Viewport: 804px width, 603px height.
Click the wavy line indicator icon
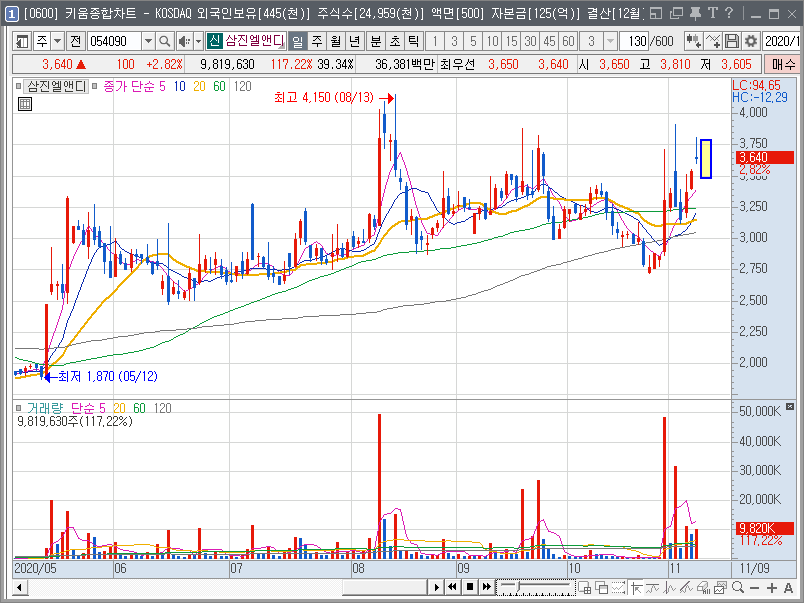653,587
